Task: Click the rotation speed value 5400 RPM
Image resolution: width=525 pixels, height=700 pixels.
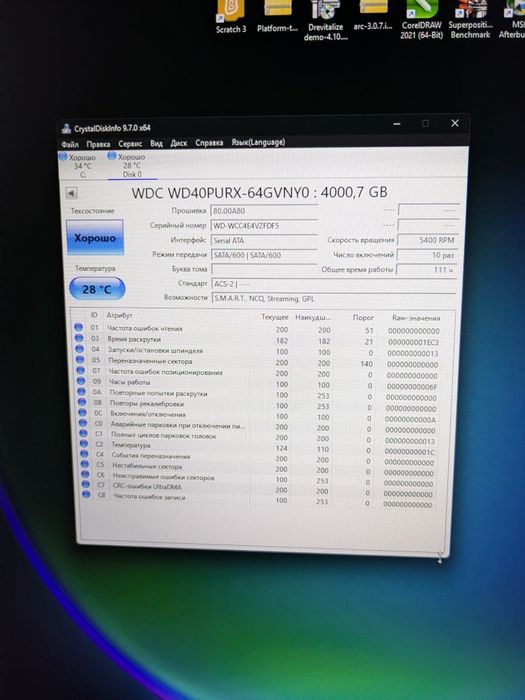Action: coord(427,240)
